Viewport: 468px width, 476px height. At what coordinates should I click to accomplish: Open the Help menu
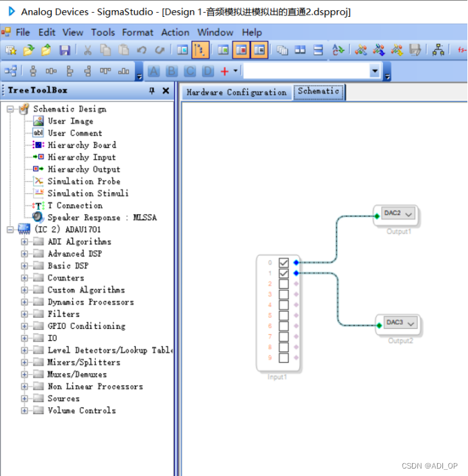(252, 32)
